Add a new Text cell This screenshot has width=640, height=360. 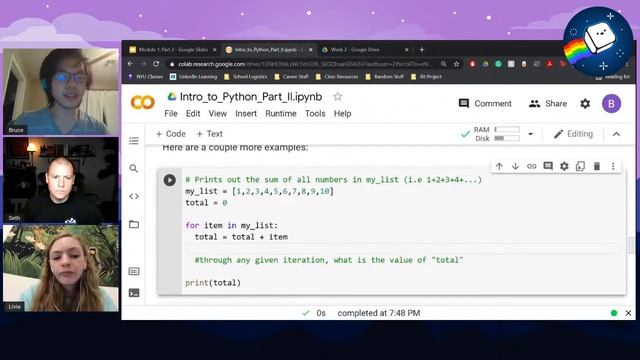(x=209, y=134)
